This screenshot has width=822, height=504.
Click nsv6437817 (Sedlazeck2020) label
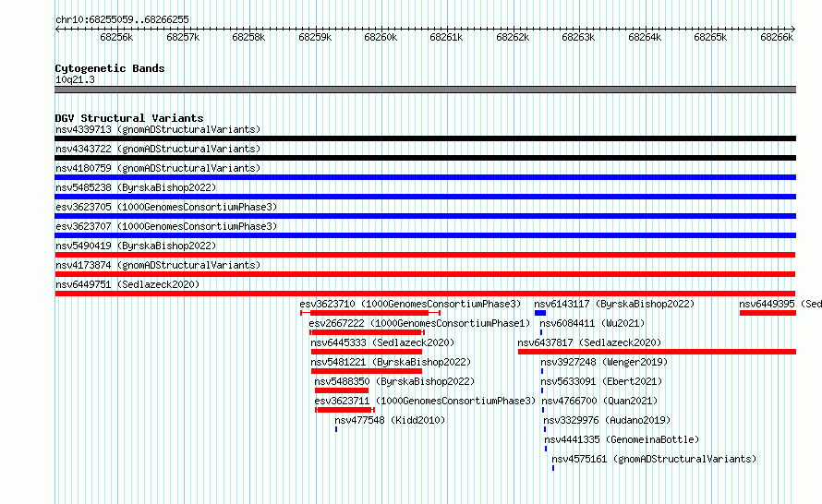tap(589, 342)
